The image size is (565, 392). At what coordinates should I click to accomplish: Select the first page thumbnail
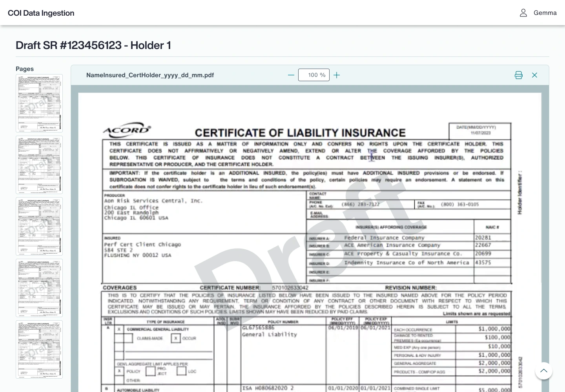point(39,103)
